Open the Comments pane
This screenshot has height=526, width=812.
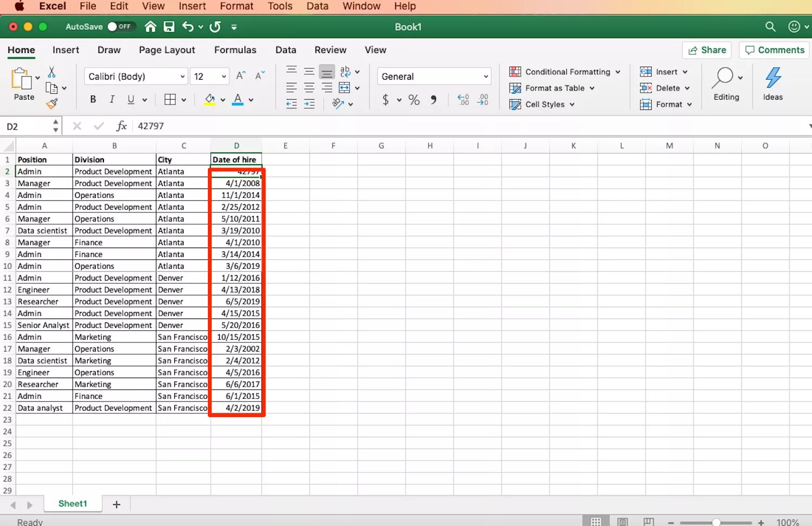pos(775,50)
